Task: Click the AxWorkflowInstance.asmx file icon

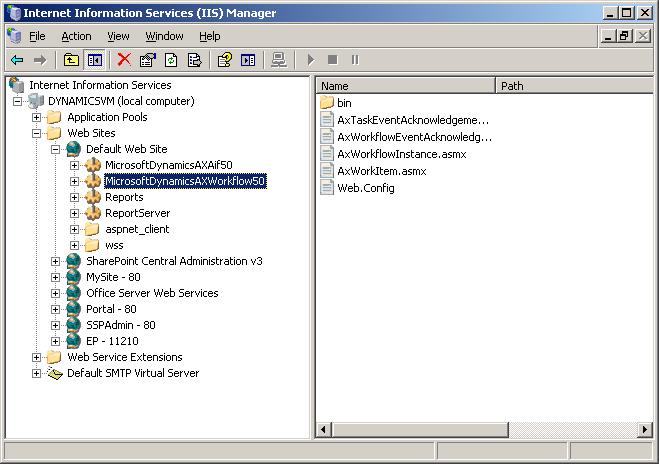Action: (327, 154)
